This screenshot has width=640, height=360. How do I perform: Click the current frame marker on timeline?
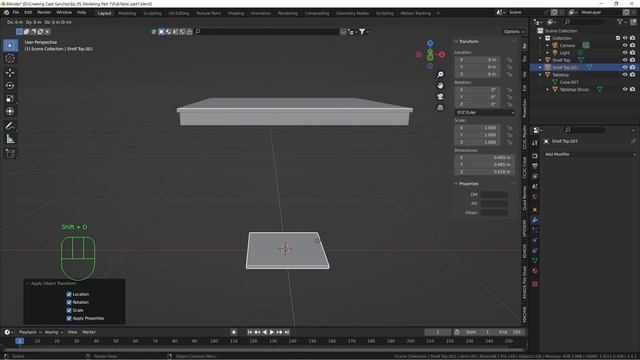click(19, 341)
